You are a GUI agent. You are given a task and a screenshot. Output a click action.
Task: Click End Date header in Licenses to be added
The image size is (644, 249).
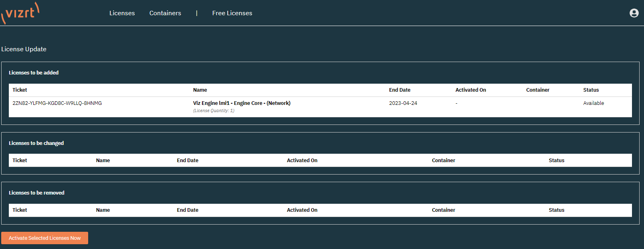[x=400, y=90]
